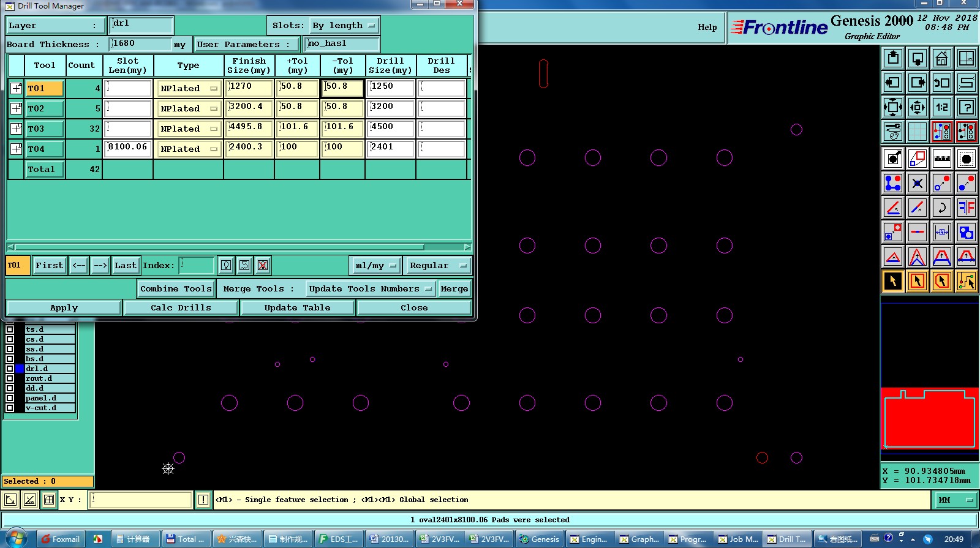Open the User Parameters option menu
This screenshot has height=548, width=980.
[x=247, y=44]
